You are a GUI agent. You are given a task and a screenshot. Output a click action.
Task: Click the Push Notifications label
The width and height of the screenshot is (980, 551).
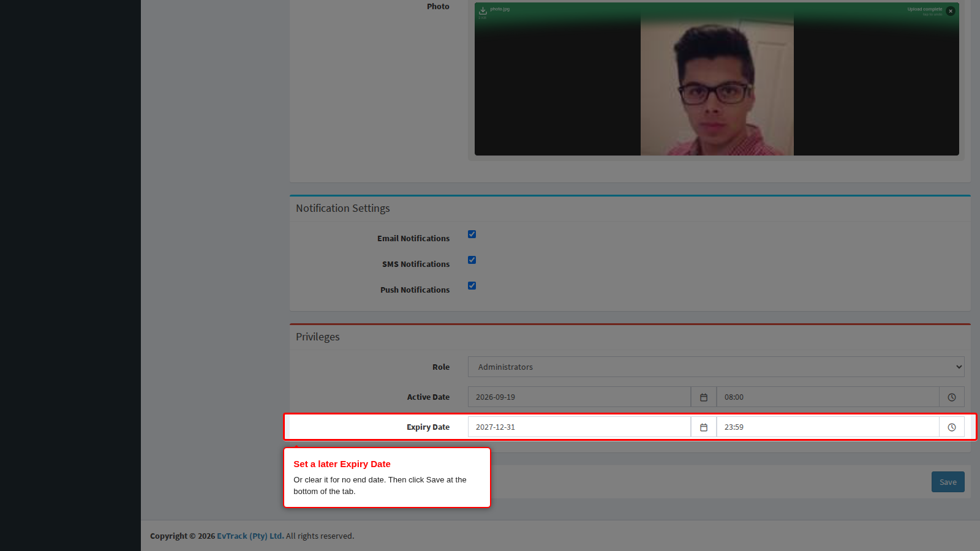415,290
